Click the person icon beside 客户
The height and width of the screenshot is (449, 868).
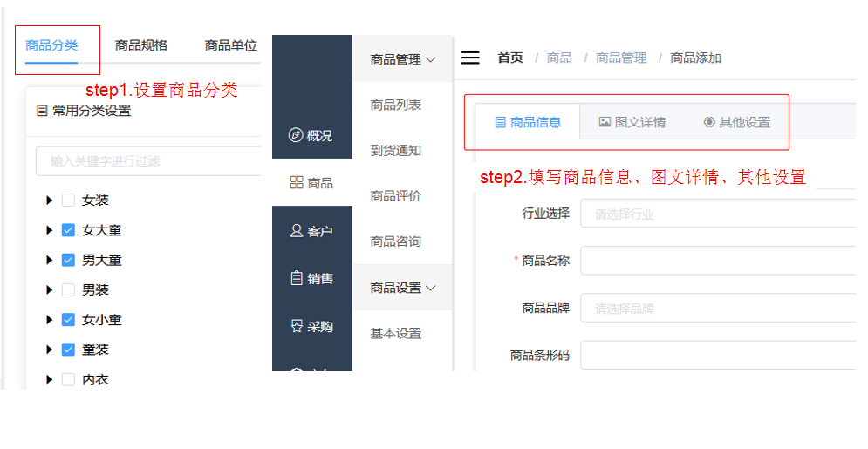297,230
